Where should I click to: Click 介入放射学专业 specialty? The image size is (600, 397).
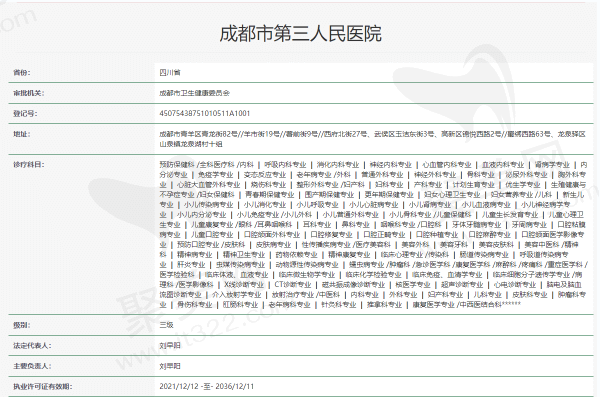point(236,294)
